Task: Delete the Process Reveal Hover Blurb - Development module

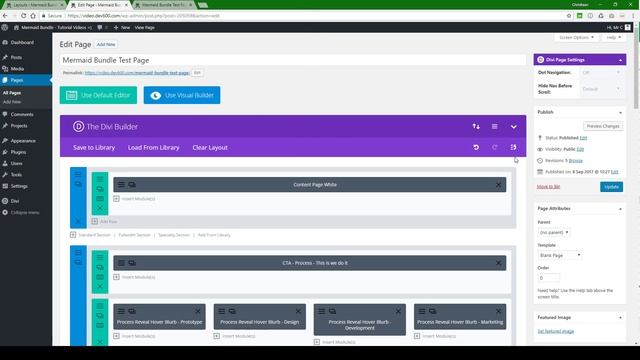Action: tap(398, 311)
